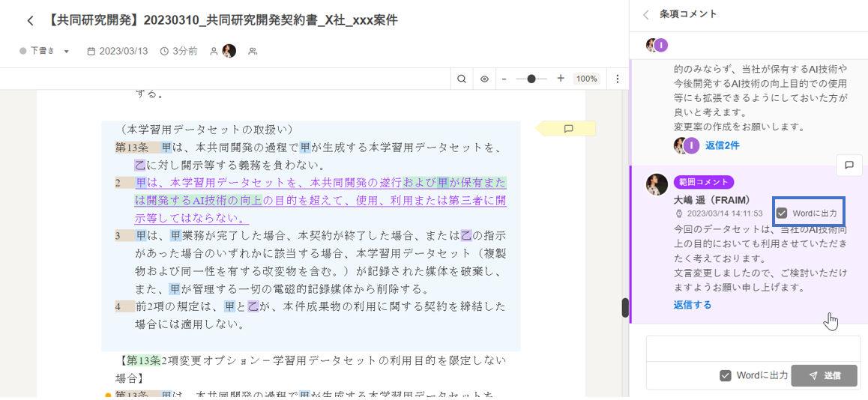Image resolution: width=868 pixels, height=400 pixels.
Task: Click the back arrow beside document title
Action: pyautogui.click(x=30, y=21)
